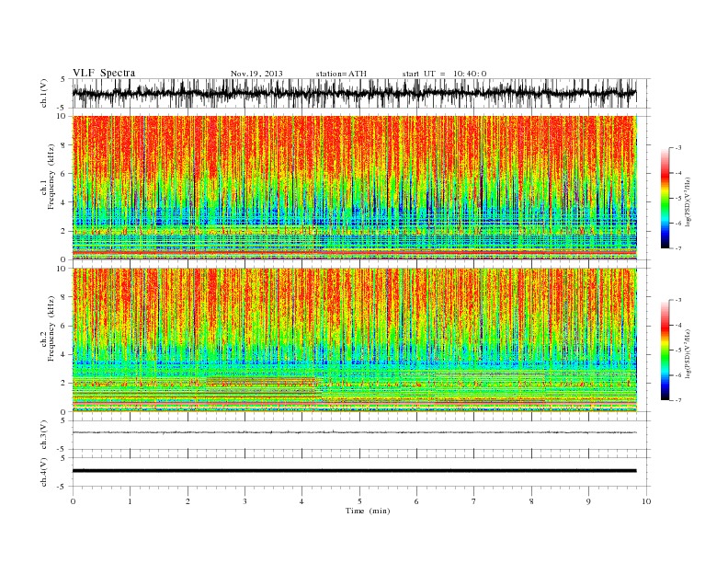Click the '-3' label on ch.1 colorbar
This screenshot has height=563, width=728.
678,148
